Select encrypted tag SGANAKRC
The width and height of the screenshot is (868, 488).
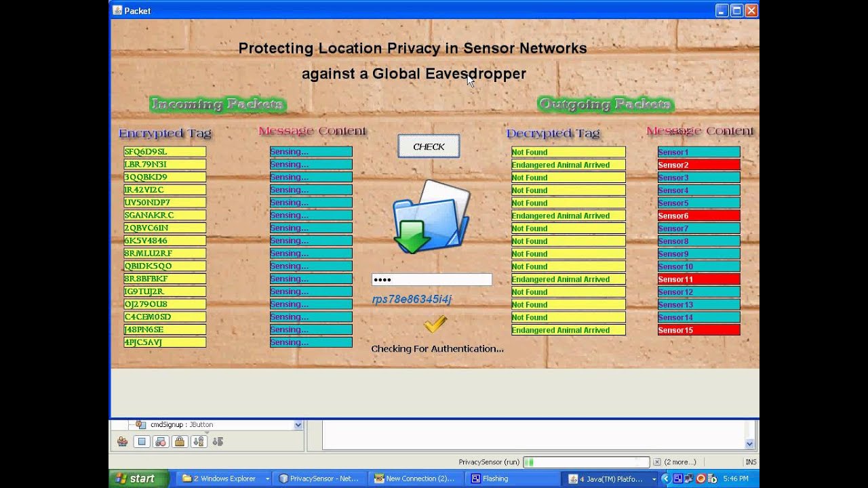click(x=165, y=216)
